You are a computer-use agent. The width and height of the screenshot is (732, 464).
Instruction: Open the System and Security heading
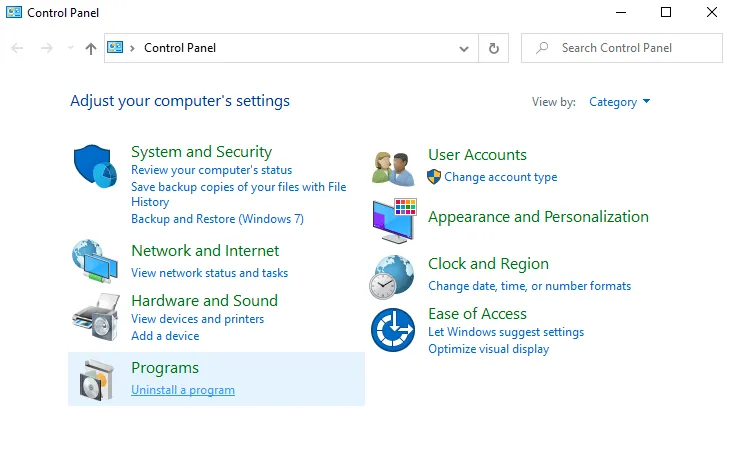pyautogui.click(x=201, y=152)
